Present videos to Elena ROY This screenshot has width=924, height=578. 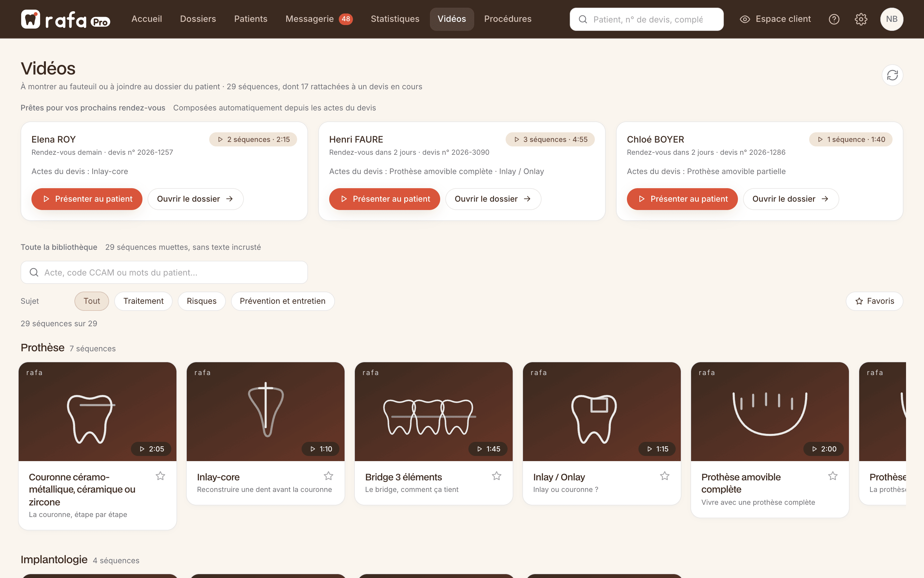tap(87, 199)
